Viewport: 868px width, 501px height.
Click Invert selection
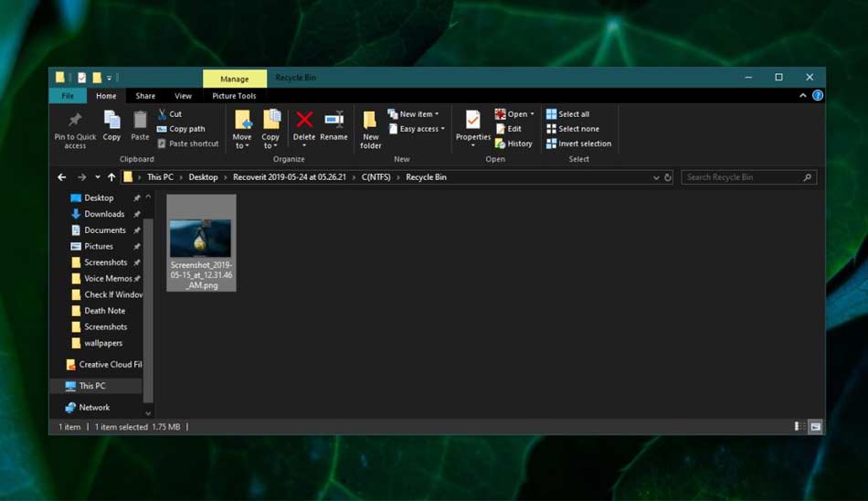click(578, 144)
